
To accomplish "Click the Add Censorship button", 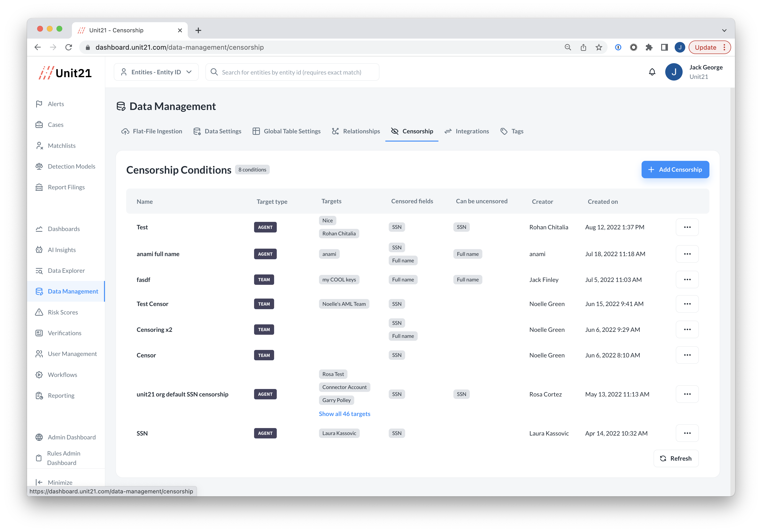I will [x=675, y=170].
